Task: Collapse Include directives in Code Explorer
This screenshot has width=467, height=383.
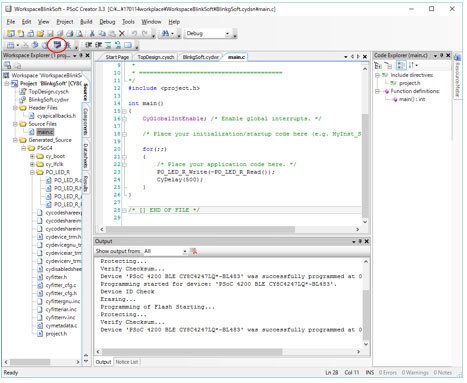Action: tap(377, 75)
